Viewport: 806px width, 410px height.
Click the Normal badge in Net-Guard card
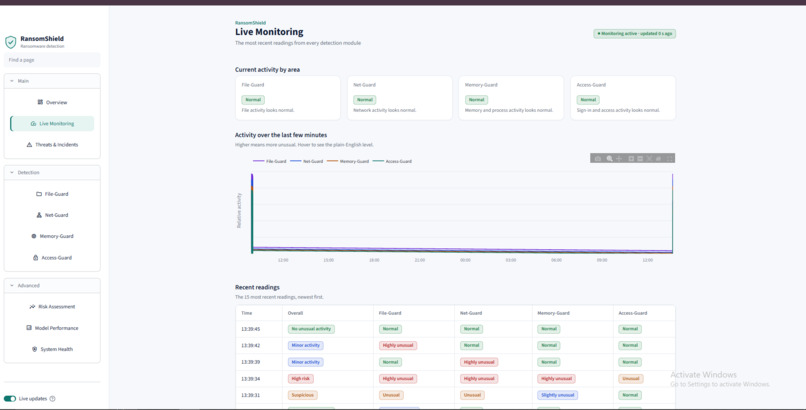tap(364, 100)
